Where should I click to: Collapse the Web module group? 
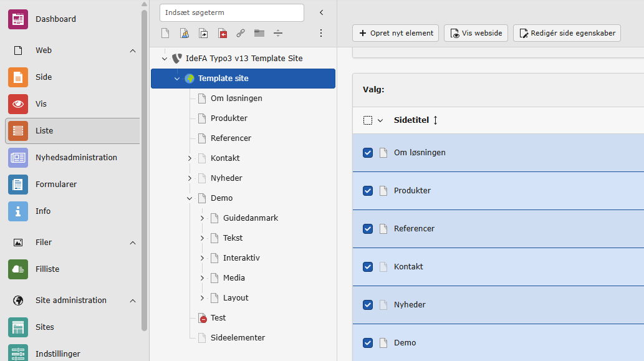pos(133,51)
